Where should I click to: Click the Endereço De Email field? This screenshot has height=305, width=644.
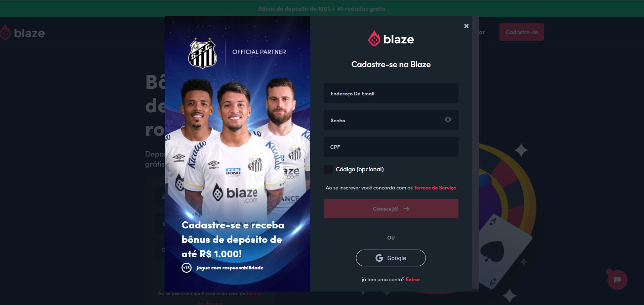(391, 93)
